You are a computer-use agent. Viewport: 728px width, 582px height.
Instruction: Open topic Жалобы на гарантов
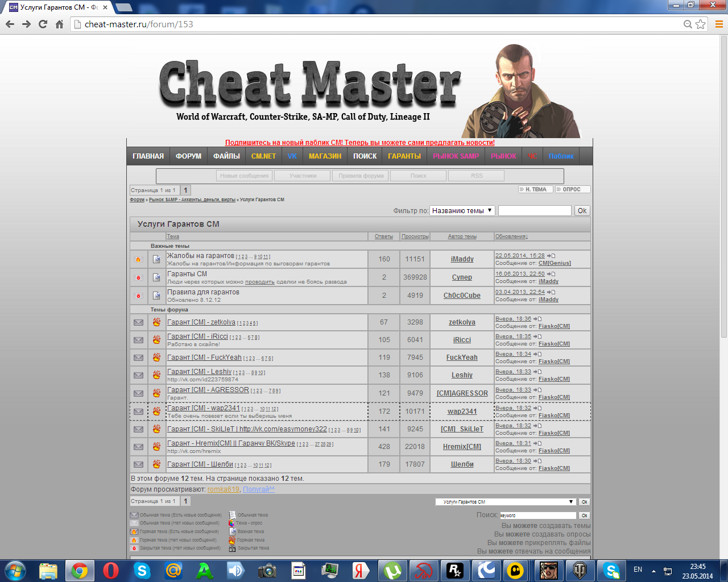(x=201, y=256)
